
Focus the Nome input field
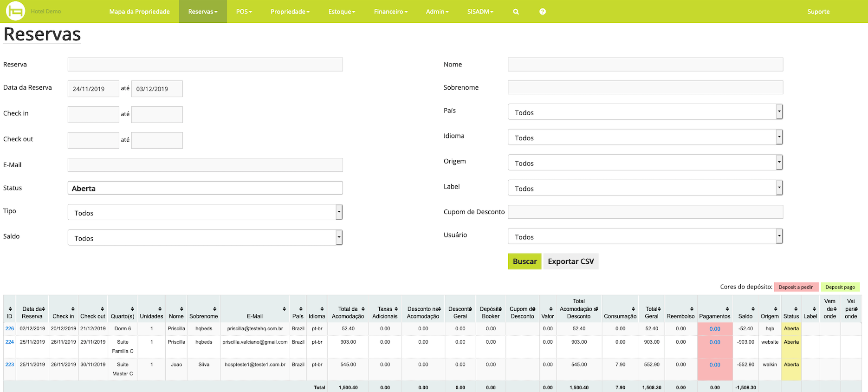coord(645,65)
